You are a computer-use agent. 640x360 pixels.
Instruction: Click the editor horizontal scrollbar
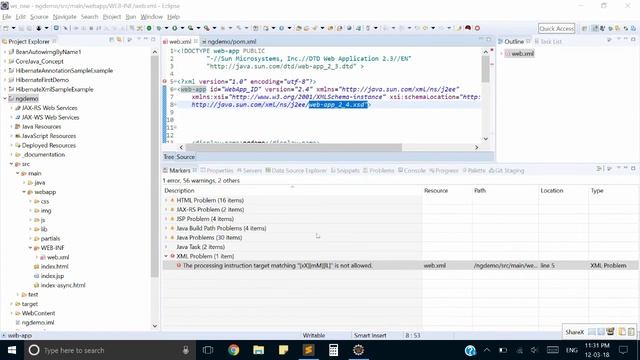[294, 147]
